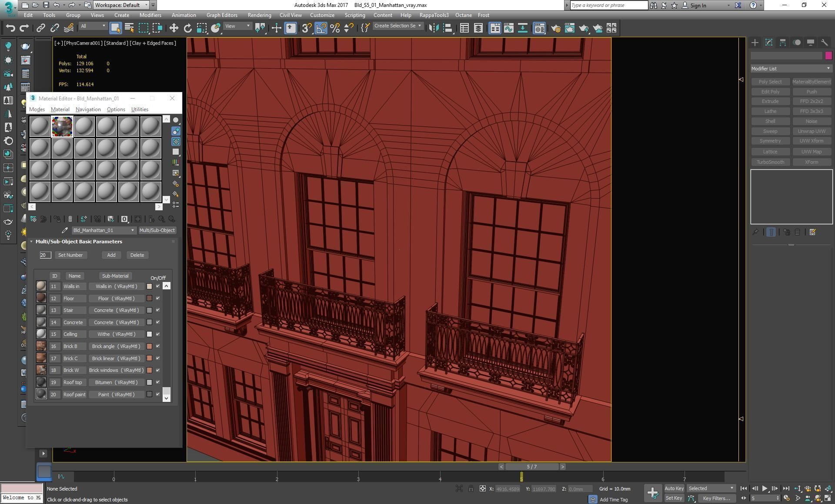Click the Set Number button
The width and height of the screenshot is (835, 504).
(70, 255)
